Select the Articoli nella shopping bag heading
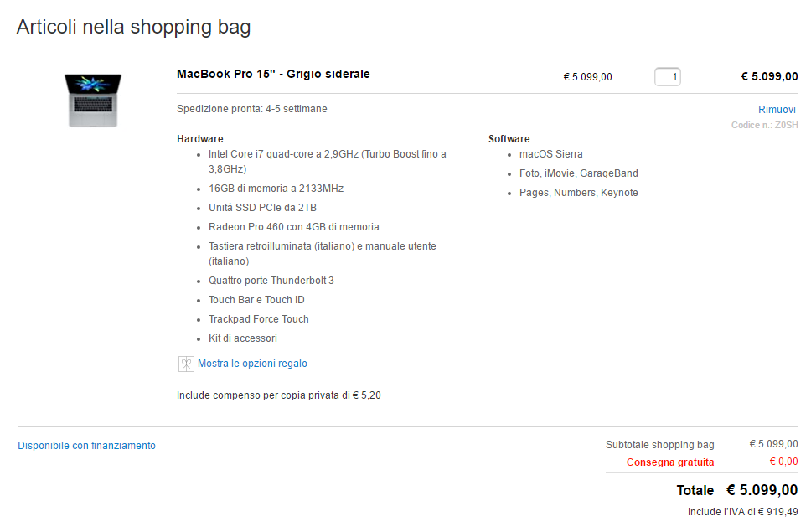The image size is (811, 532). point(133,27)
